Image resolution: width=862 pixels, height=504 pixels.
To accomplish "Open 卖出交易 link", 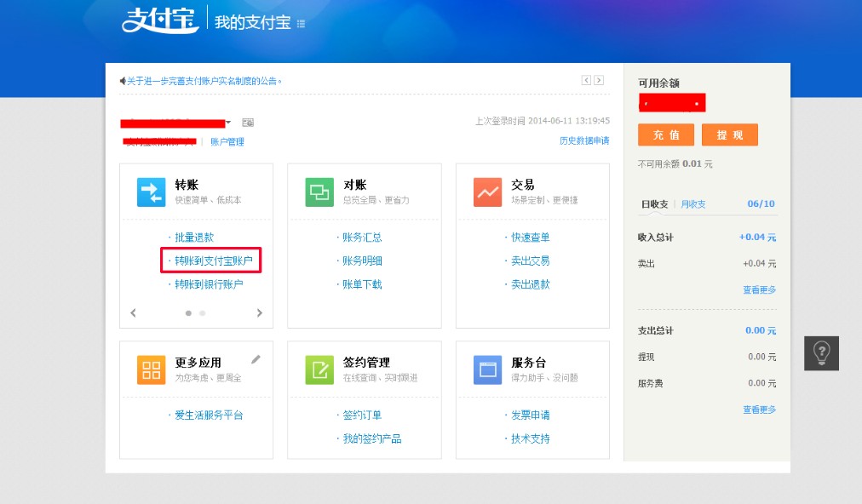I will tap(531, 261).
